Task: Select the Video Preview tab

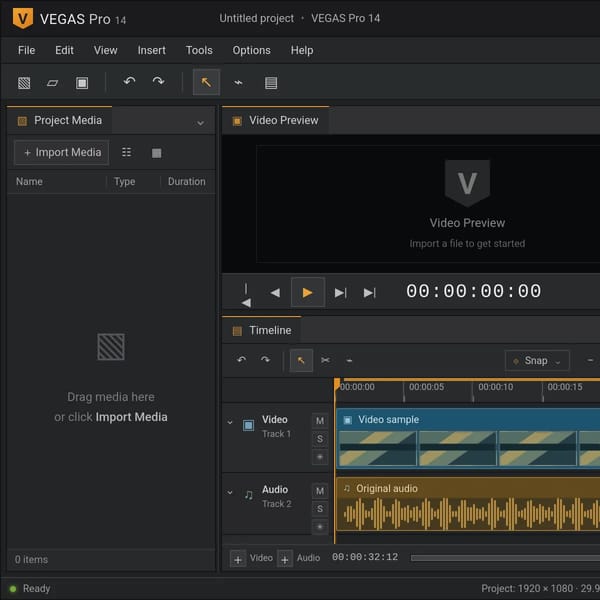Action: click(x=276, y=120)
